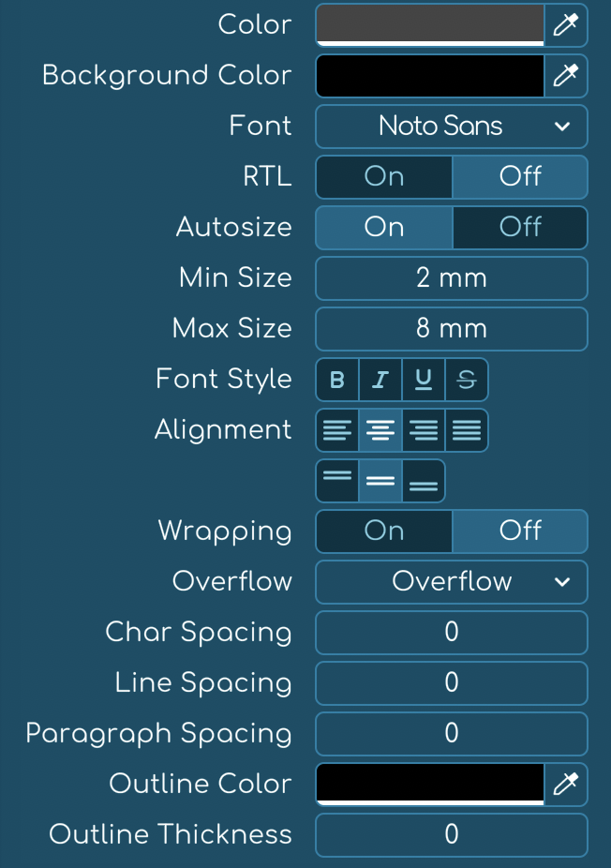Screen dimensions: 611x868
Task: Pick Background Color with its eyedropper
Action: point(566,76)
